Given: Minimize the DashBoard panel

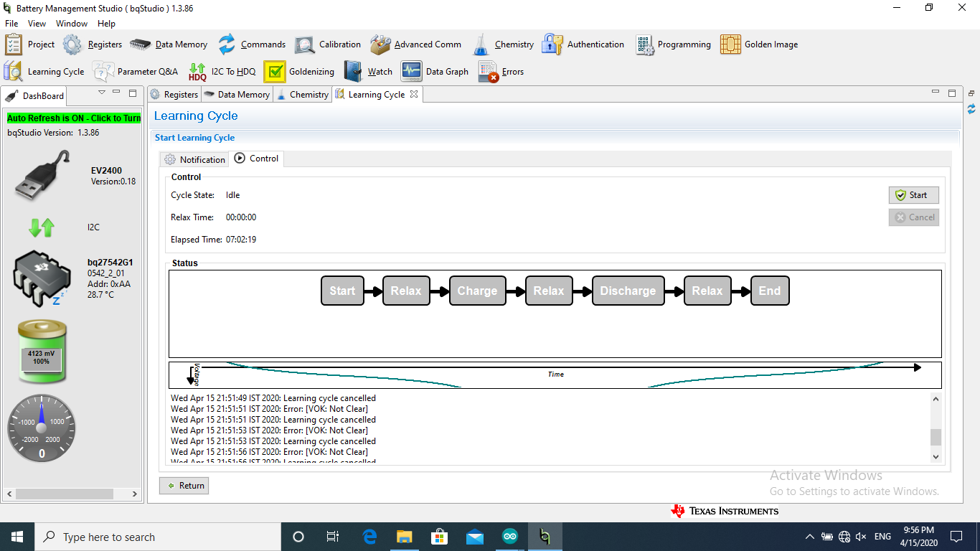Looking at the screenshot, I should click(117, 93).
